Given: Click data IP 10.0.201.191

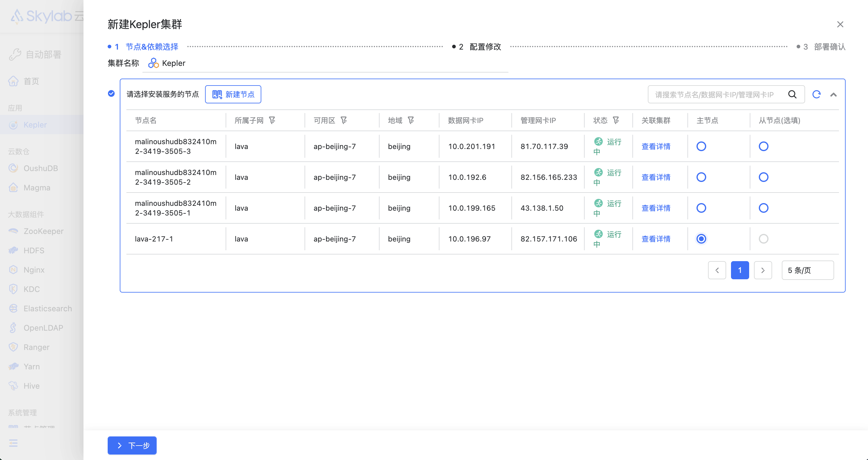Looking at the screenshot, I should 472,146.
